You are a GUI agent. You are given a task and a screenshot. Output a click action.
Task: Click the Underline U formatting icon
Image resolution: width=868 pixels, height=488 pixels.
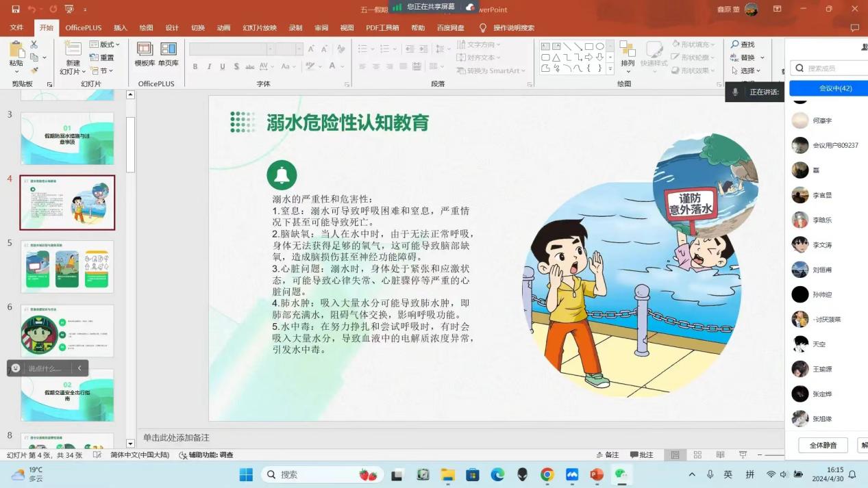point(223,66)
